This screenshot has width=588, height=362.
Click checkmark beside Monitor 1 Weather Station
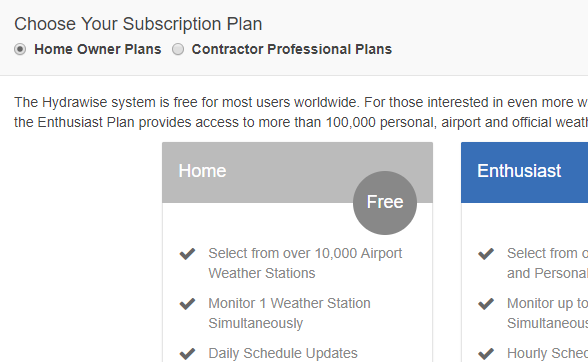pos(188,303)
